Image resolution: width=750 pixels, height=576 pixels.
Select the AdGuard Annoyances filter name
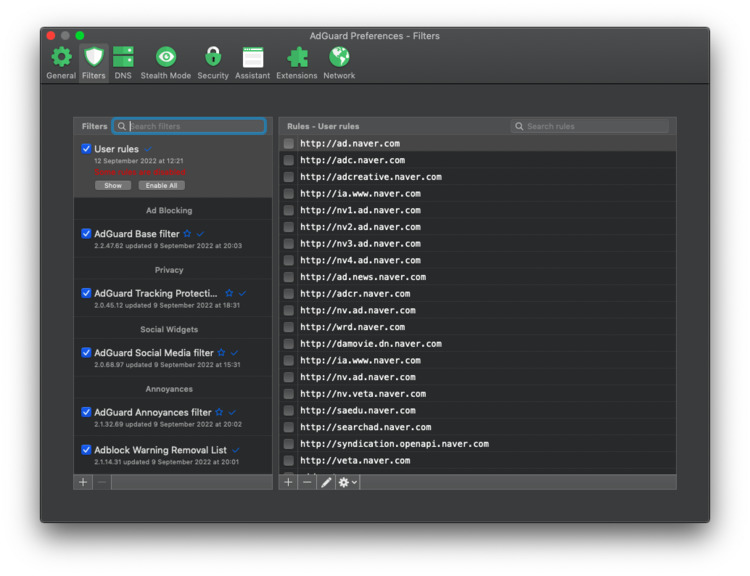[153, 412]
